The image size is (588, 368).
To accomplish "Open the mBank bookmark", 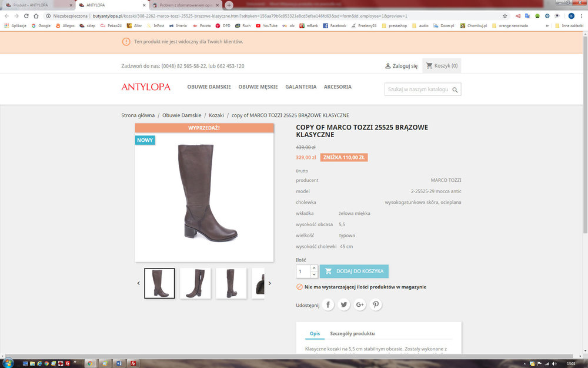I will click(x=309, y=25).
